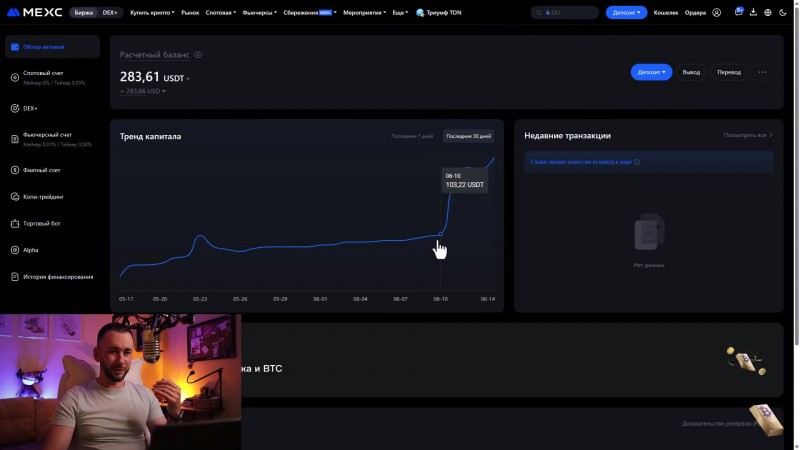The width and height of the screenshot is (800, 450).
Task: Open Копи-трейдинг in sidebar
Action: point(43,196)
